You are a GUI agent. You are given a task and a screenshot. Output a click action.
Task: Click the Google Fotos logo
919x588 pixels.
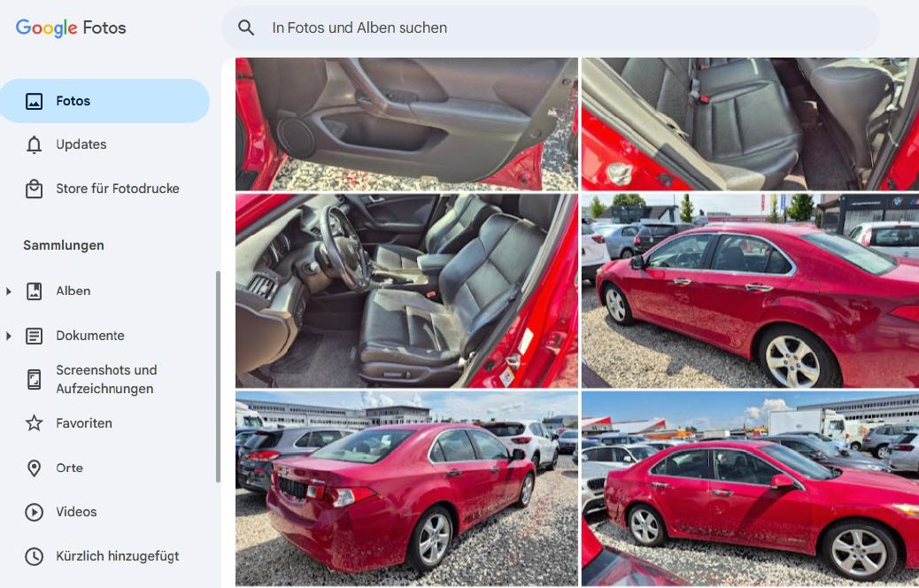[x=71, y=27]
